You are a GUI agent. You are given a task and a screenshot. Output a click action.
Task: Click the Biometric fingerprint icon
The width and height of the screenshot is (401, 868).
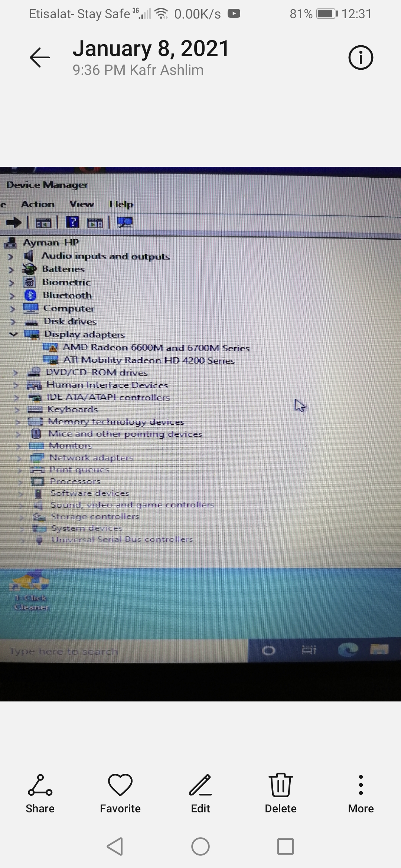[x=30, y=282]
